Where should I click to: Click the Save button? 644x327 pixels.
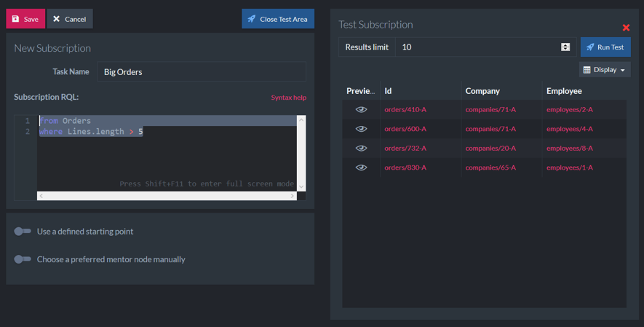point(25,19)
